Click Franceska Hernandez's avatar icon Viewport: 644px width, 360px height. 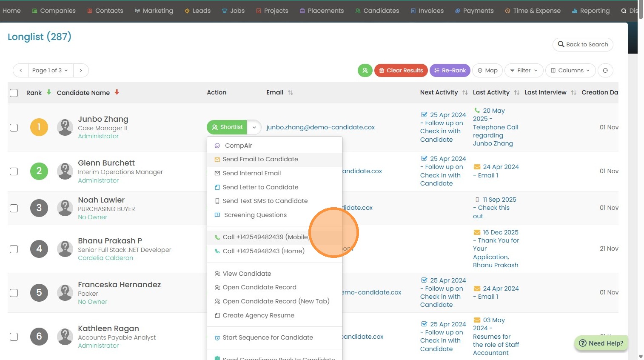pos(65,293)
